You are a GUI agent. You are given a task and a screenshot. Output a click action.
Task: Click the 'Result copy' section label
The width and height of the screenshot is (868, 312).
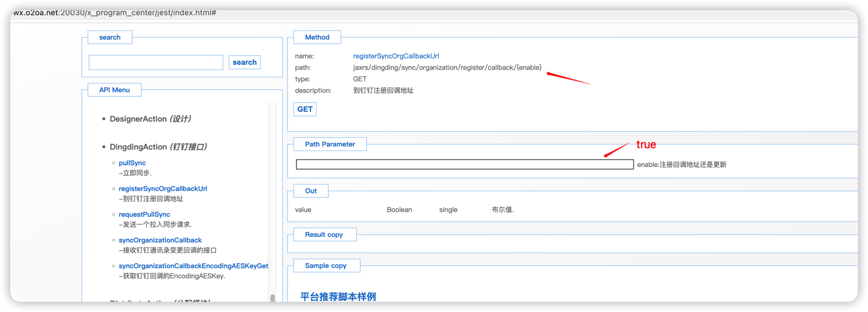[324, 235]
